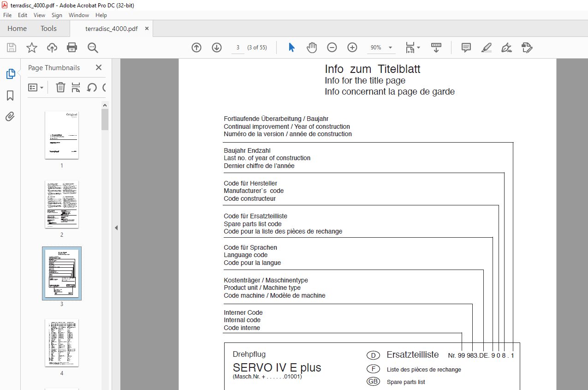Open the Edit menu
Image resolution: width=588 pixels, height=390 pixels.
(22, 15)
